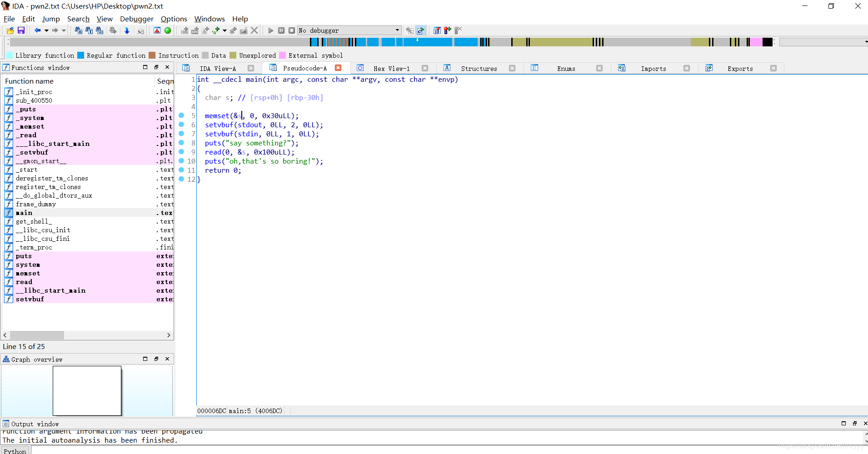868x454 pixels.
Task: Start process with the play button
Action: [x=271, y=30]
